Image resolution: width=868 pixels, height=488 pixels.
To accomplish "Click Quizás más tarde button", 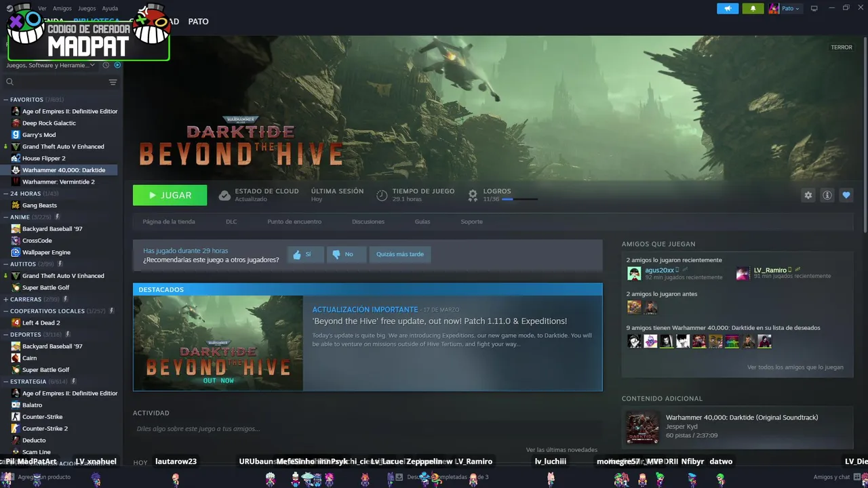I will click(400, 254).
